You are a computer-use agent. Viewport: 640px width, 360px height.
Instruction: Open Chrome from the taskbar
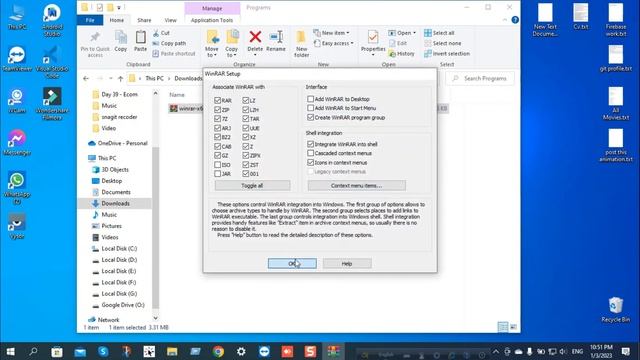[218, 351]
